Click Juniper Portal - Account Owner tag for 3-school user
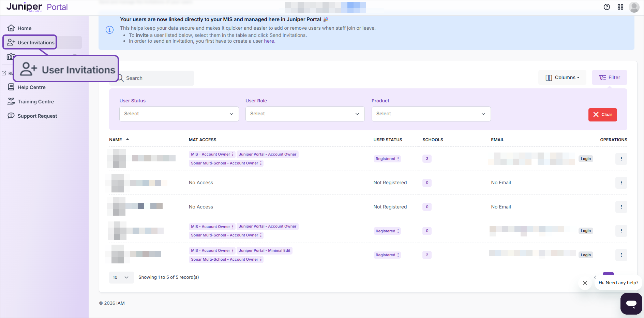This screenshot has width=644, height=318. [x=268, y=154]
